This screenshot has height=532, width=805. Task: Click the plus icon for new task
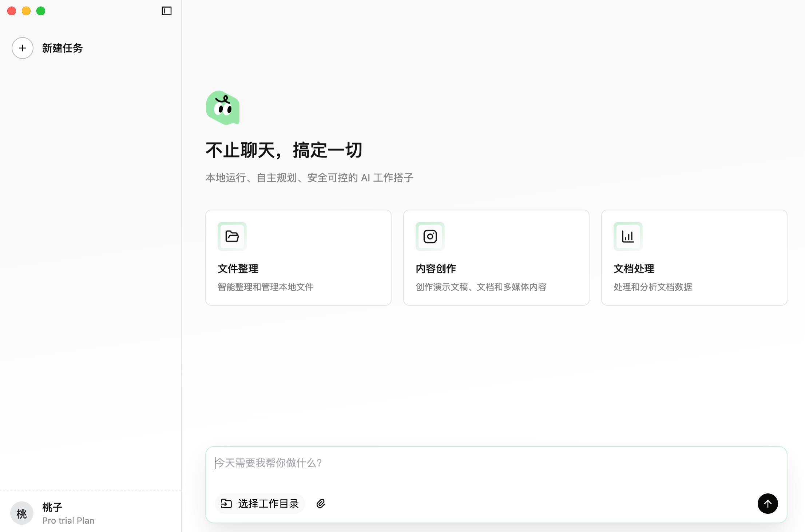(22, 48)
